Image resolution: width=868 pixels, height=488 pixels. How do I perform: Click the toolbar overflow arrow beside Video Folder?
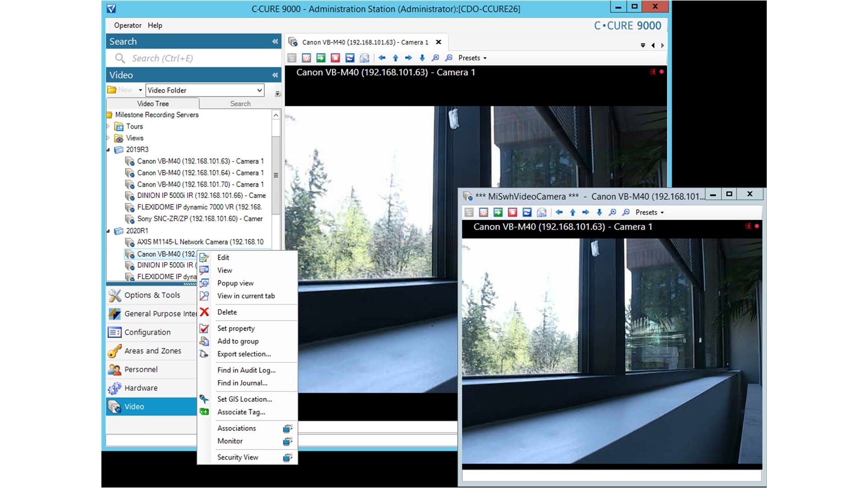click(x=278, y=94)
